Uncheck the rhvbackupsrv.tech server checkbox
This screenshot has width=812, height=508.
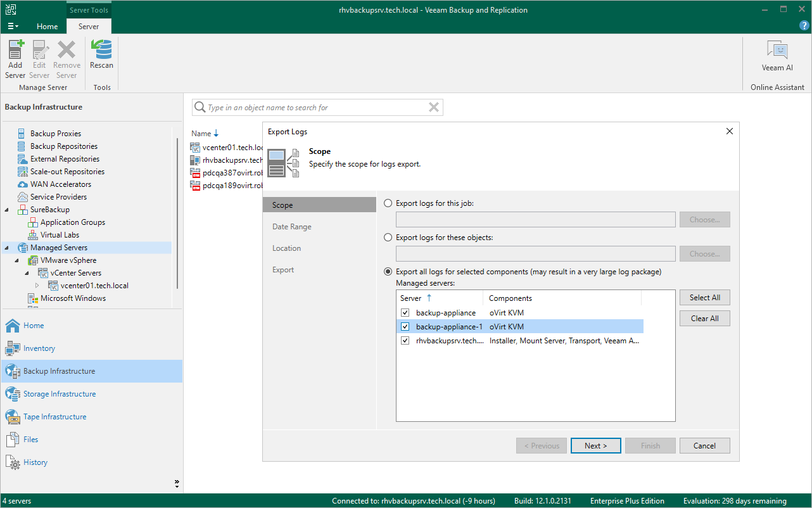405,341
